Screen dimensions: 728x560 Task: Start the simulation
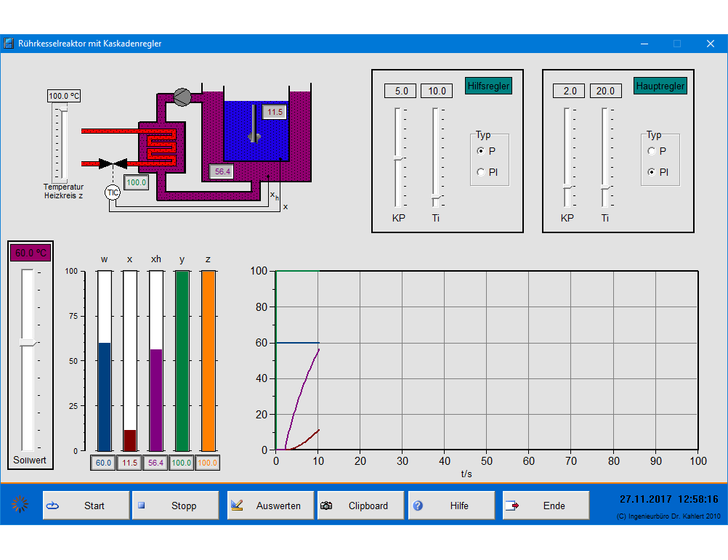pos(86,506)
